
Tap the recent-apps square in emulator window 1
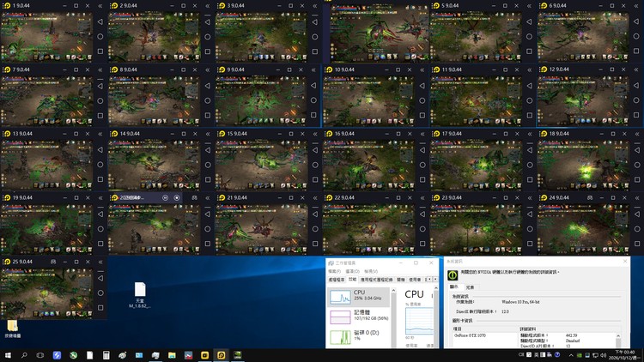pyautogui.click(x=100, y=51)
